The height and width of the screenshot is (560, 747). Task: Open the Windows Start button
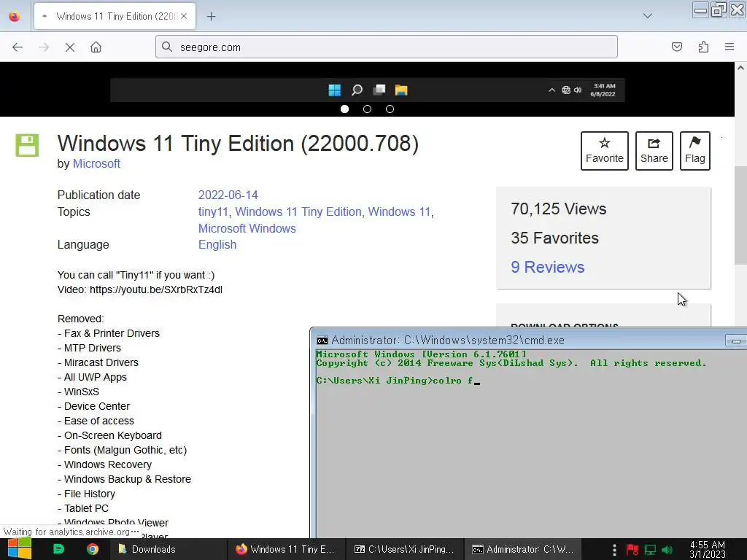pyautogui.click(x=20, y=549)
